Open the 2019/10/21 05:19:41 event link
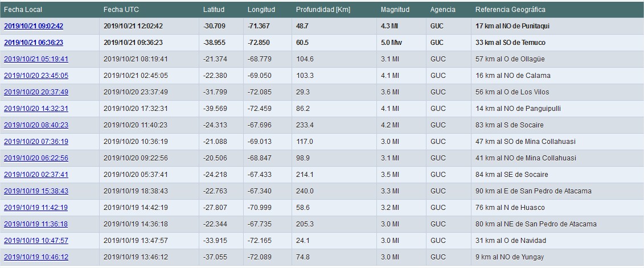Screen dimensions: 644x268 [x=36, y=59]
